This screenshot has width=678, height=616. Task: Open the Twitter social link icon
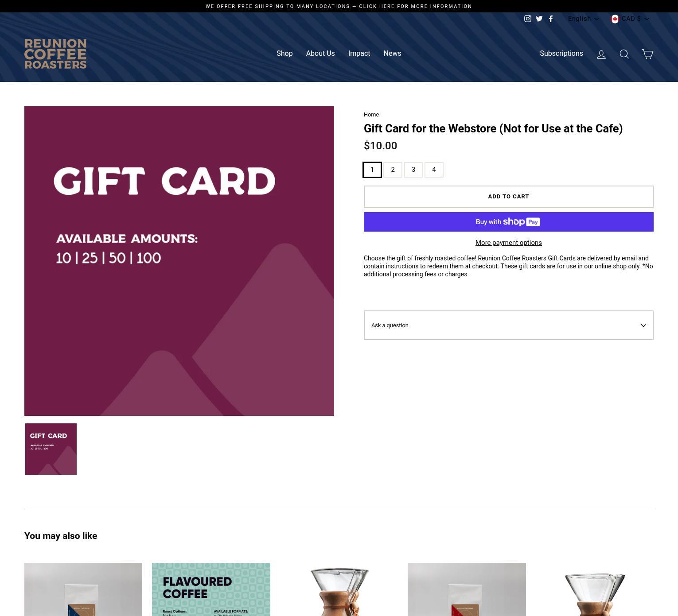(539, 19)
